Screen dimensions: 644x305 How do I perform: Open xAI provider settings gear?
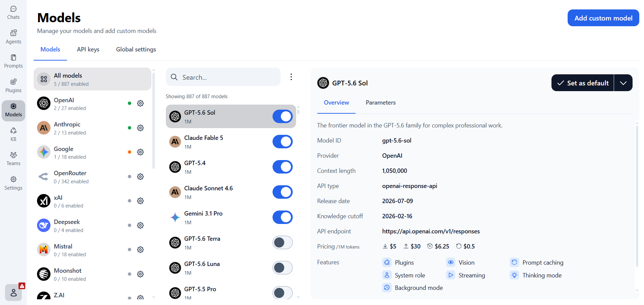tap(140, 201)
